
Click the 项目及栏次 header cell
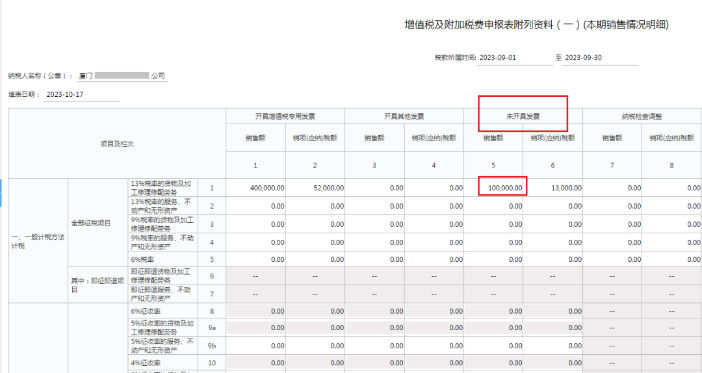coord(117,144)
